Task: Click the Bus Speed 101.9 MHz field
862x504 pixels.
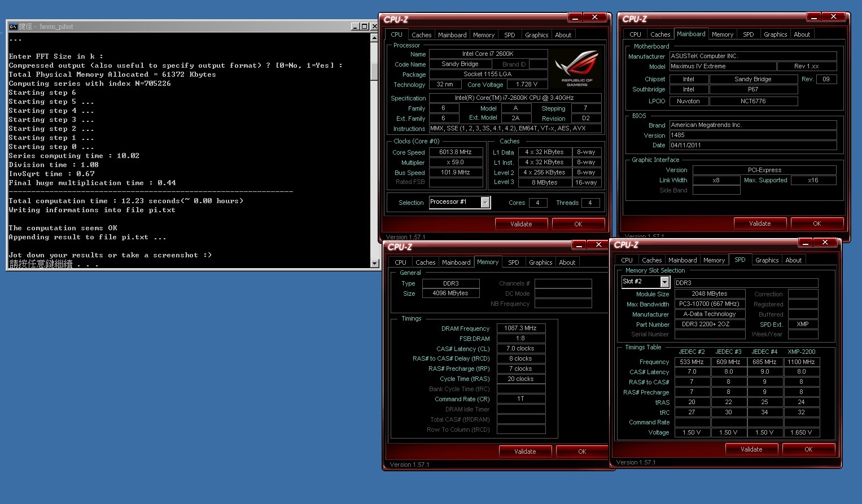Action: pyautogui.click(x=456, y=173)
